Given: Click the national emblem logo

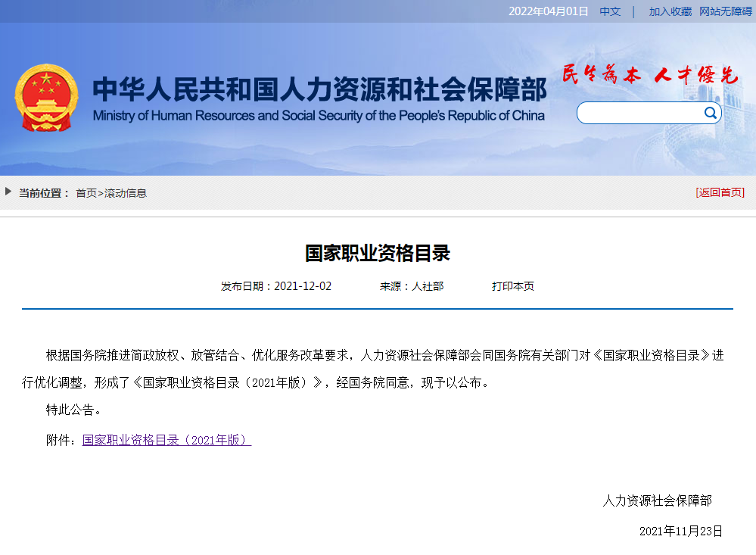Looking at the screenshot, I should pos(46,98).
